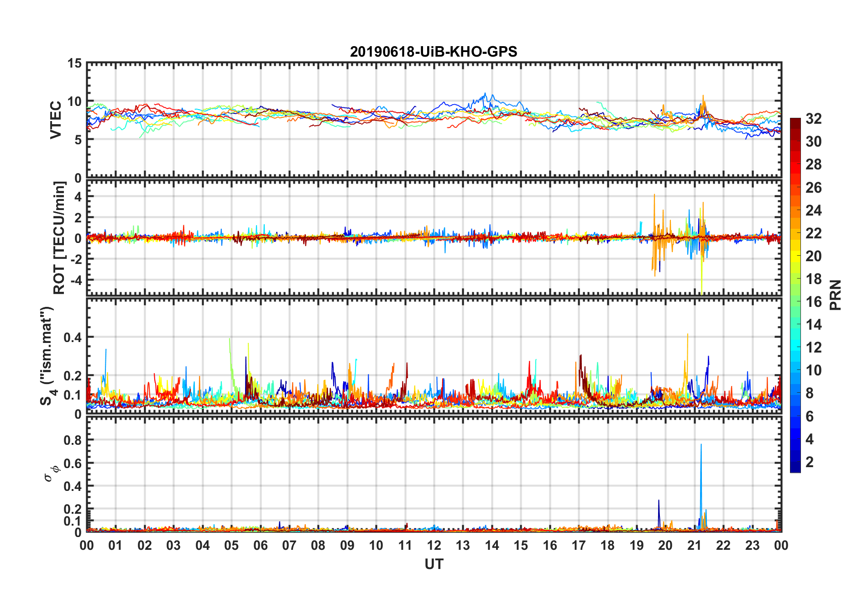Click the sigma phi tick label 0.8
This screenshot has width=868, height=590.
pyautogui.click(x=73, y=440)
